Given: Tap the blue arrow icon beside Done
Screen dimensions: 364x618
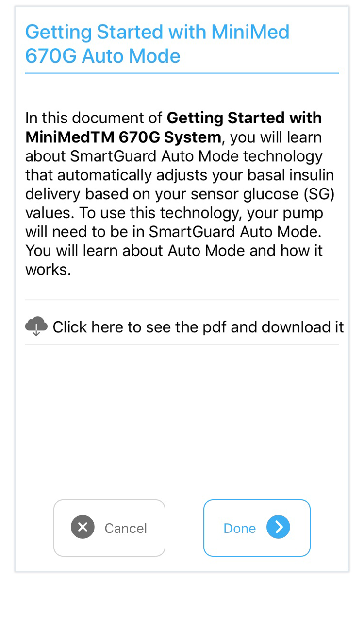Looking at the screenshot, I should (278, 528).
